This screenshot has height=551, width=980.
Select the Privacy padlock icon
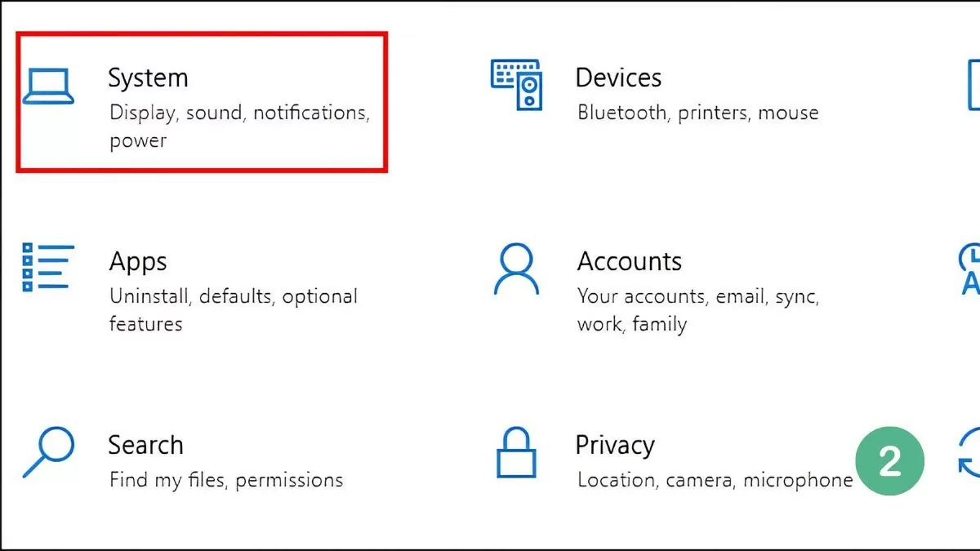(x=516, y=451)
